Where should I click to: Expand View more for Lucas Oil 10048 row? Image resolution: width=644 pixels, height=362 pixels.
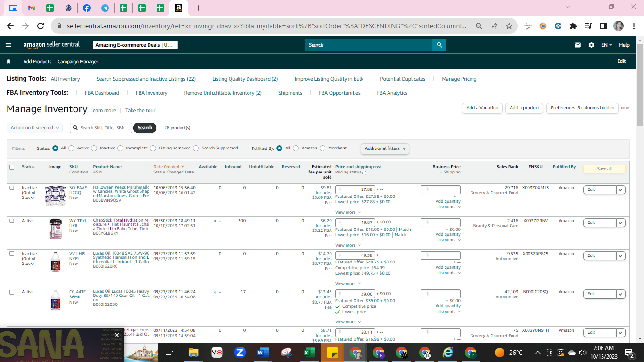[348, 284]
